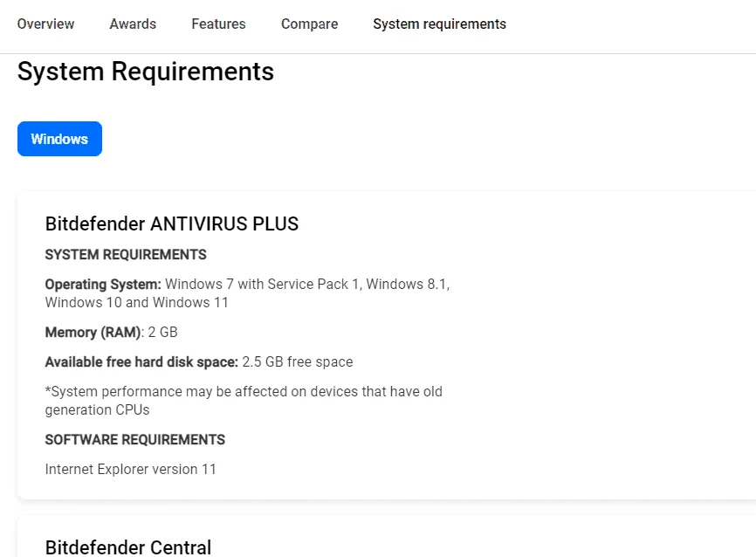Select the Operating System requirement line

[247, 293]
